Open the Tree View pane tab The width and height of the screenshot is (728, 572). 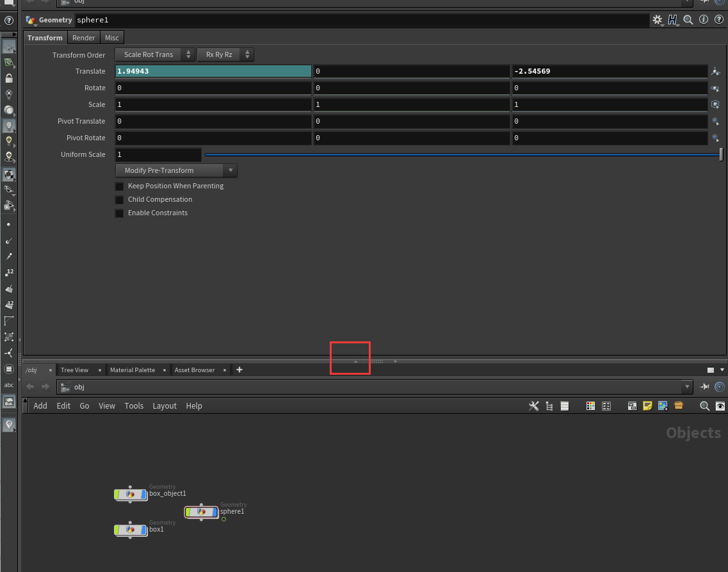[x=74, y=370]
